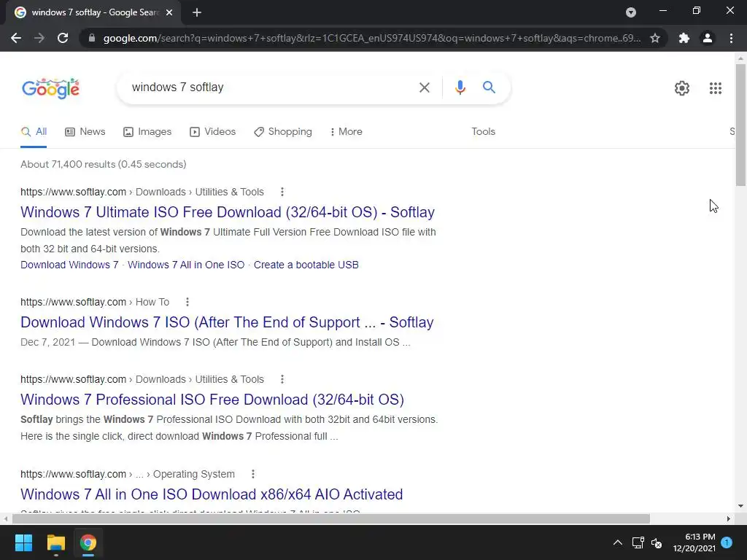Open the clock showing 6:13 PM

click(x=694, y=542)
